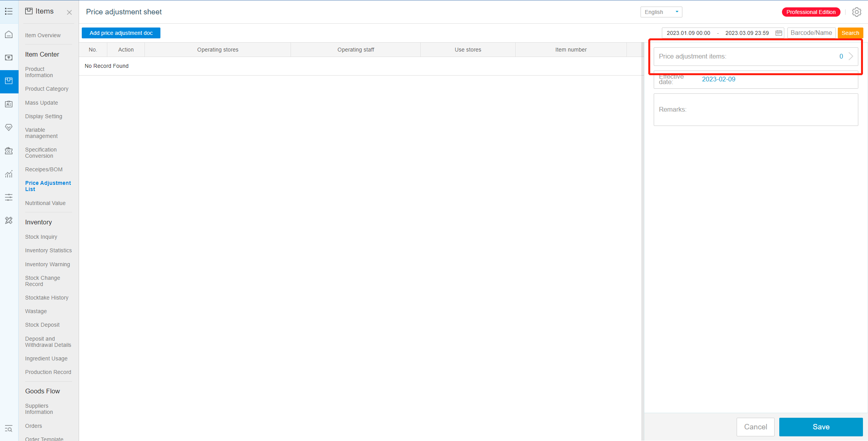Viewport: 868px width, 441px height.
Task: Close the Items side panel
Action: pyautogui.click(x=69, y=12)
